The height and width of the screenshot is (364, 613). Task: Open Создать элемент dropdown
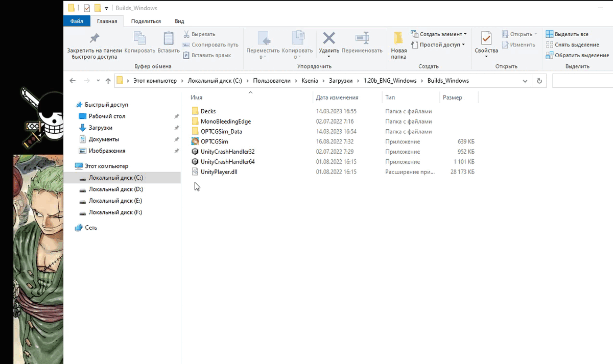(439, 34)
